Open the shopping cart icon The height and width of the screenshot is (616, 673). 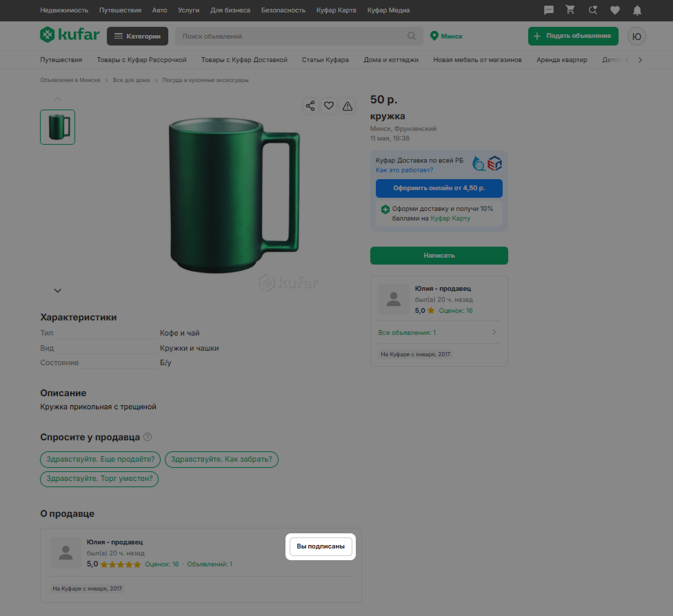click(570, 10)
